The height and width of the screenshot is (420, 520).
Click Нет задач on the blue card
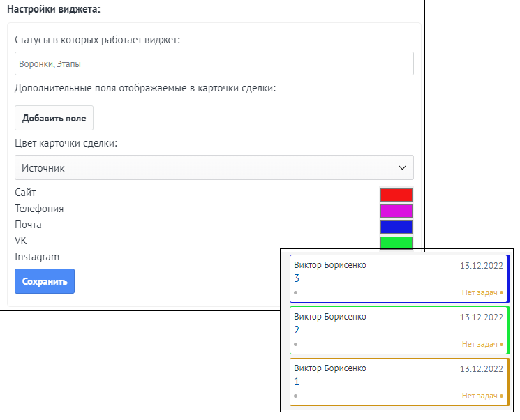(x=480, y=292)
